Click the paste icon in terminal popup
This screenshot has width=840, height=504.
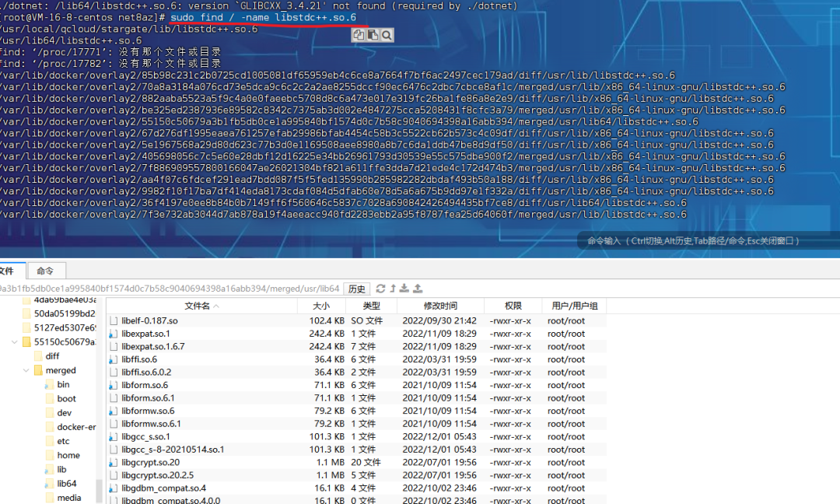coord(372,35)
